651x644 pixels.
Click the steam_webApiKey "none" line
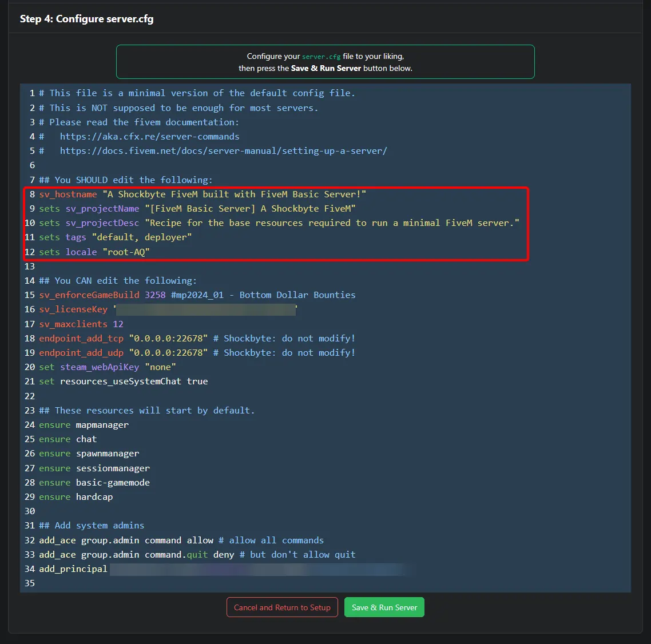tap(108, 367)
